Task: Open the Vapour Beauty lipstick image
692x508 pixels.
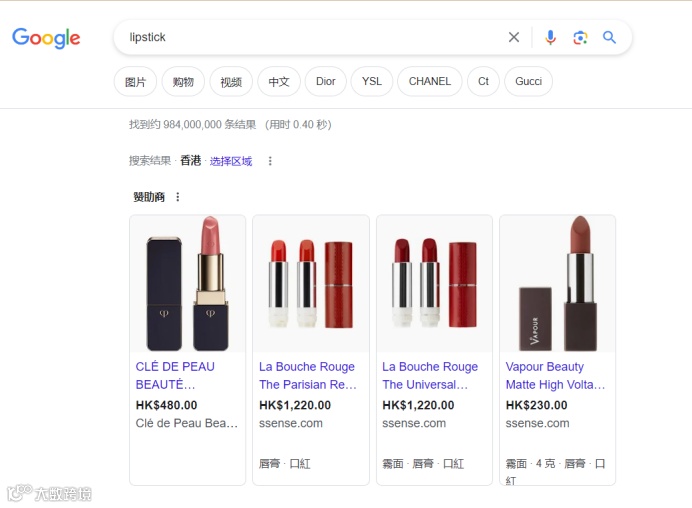Action: tap(557, 283)
